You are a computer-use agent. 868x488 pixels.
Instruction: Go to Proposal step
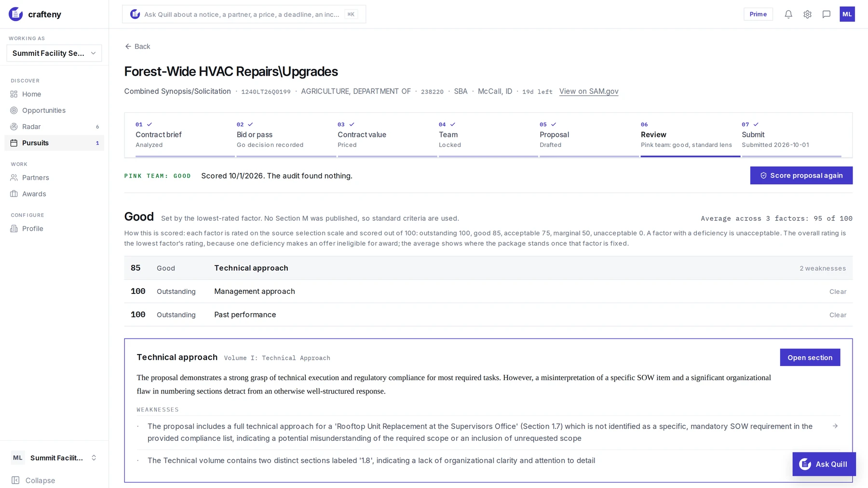click(x=589, y=135)
